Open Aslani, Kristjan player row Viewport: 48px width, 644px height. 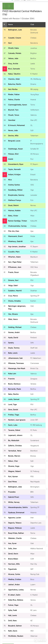24,174
